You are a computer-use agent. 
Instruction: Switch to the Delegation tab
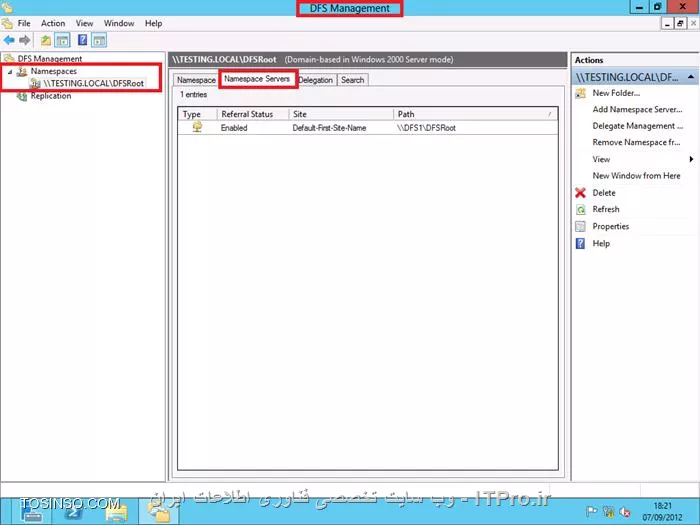pyautogui.click(x=316, y=80)
